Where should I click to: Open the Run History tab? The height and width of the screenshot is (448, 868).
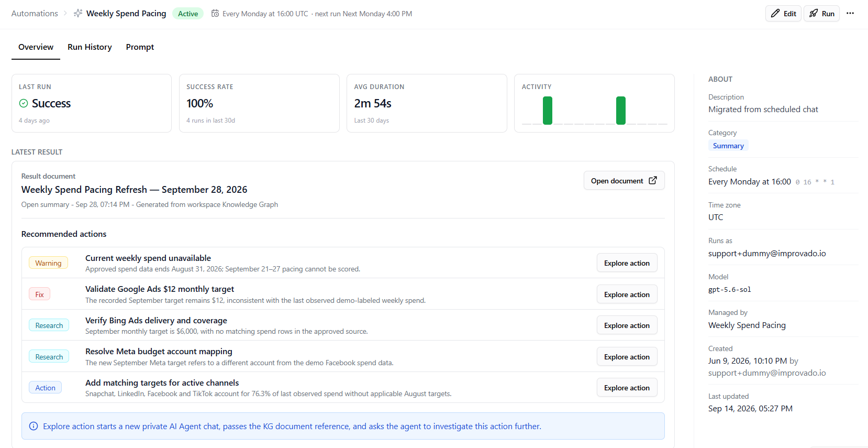(x=90, y=47)
